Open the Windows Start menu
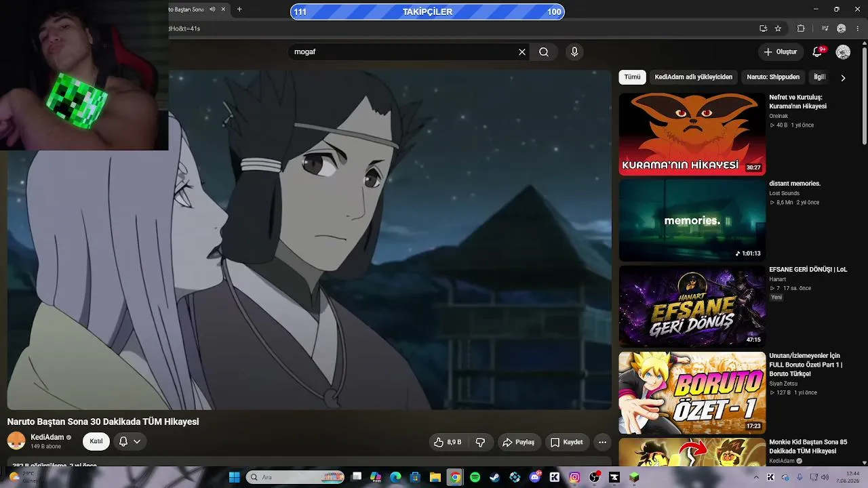The image size is (868, 488). pyautogui.click(x=234, y=477)
